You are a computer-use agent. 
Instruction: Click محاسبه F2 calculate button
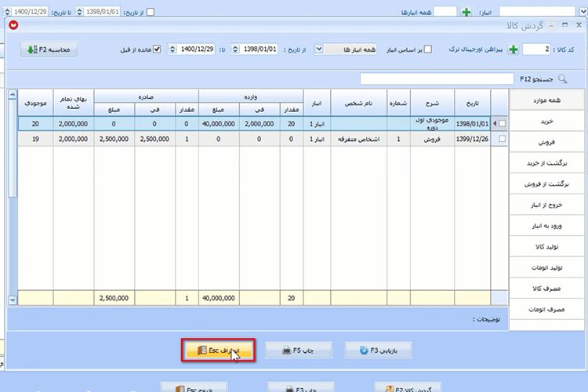[49, 49]
